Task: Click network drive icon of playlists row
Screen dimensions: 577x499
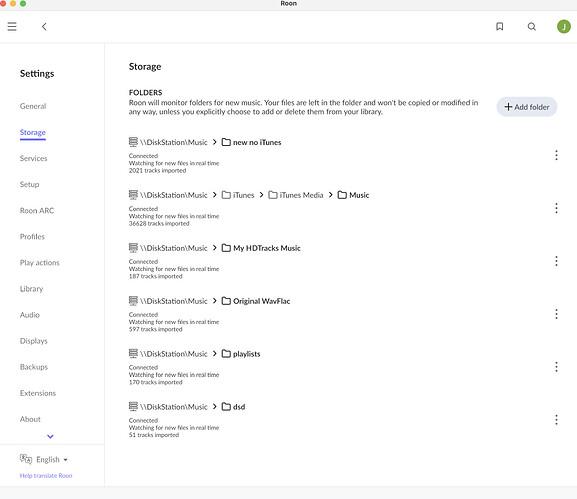Action: (x=133, y=354)
